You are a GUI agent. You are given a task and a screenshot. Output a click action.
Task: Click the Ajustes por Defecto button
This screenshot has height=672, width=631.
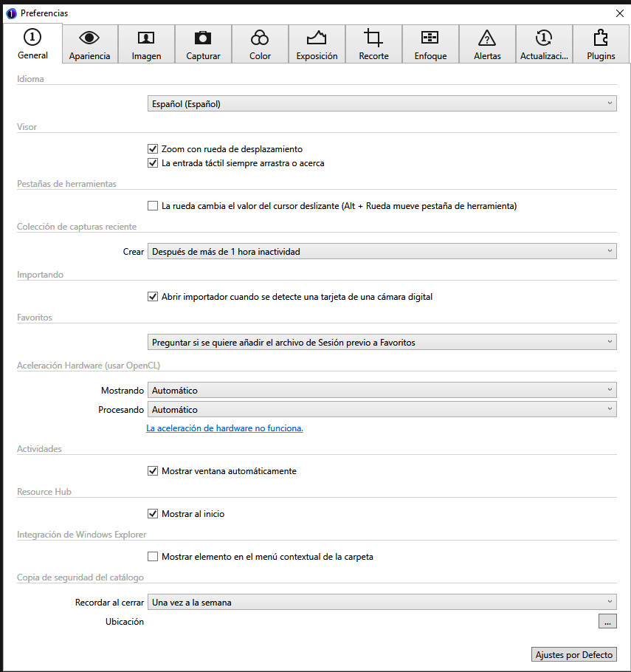pos(573,655)
